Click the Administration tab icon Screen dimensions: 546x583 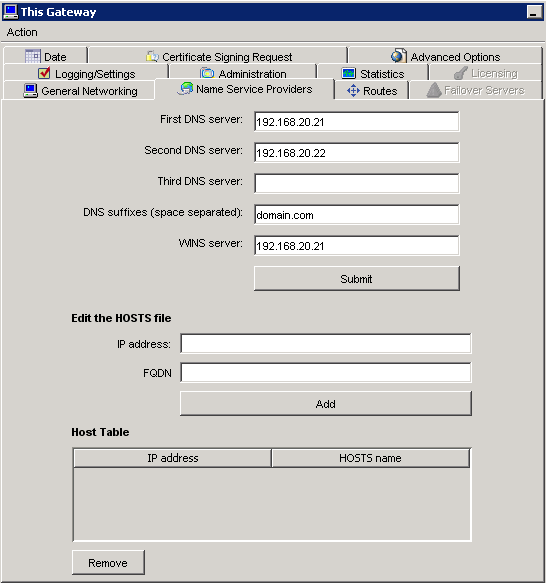coord(207,73)
